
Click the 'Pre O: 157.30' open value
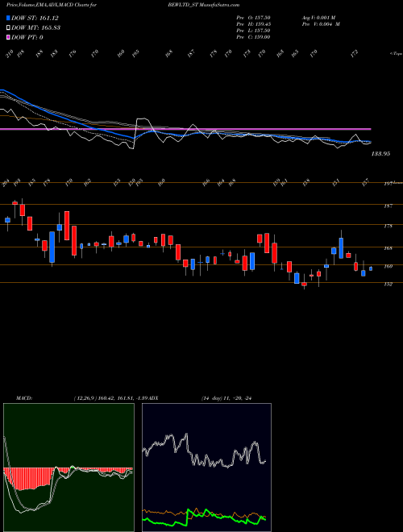point(253,18)
